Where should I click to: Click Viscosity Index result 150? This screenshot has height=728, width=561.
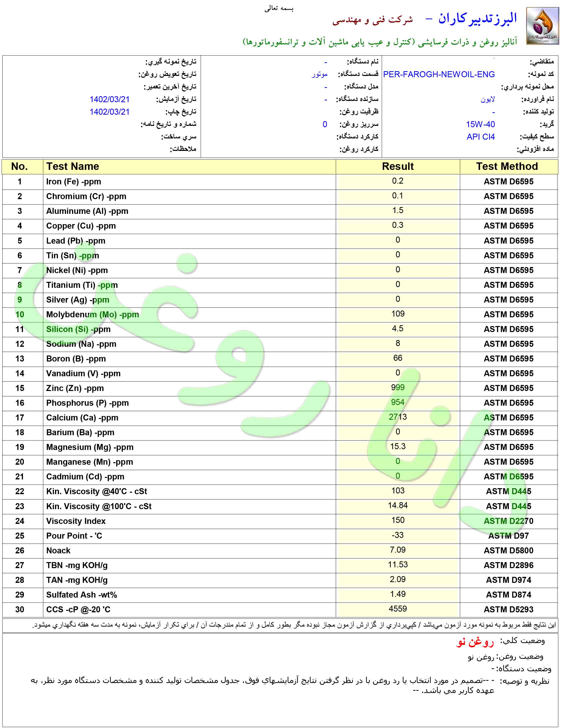click(x=398, y=520)
